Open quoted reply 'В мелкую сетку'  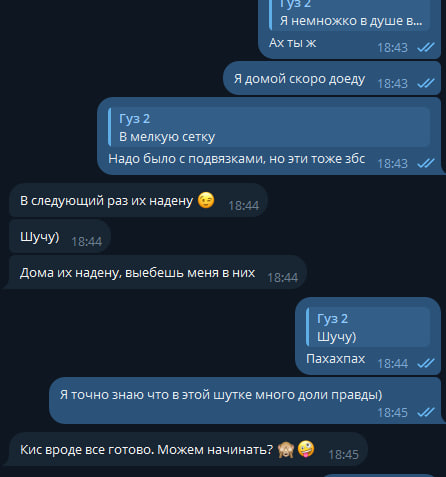tap(269, 127)
